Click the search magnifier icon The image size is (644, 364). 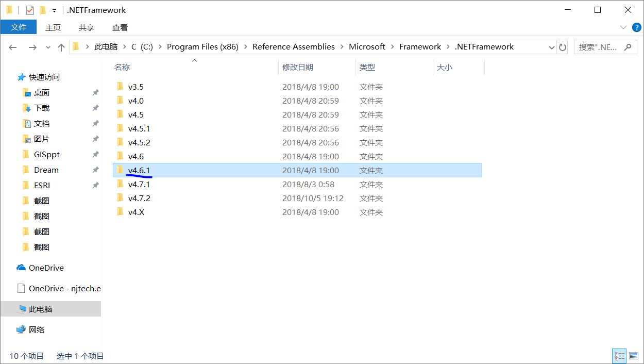coord(628,47)
